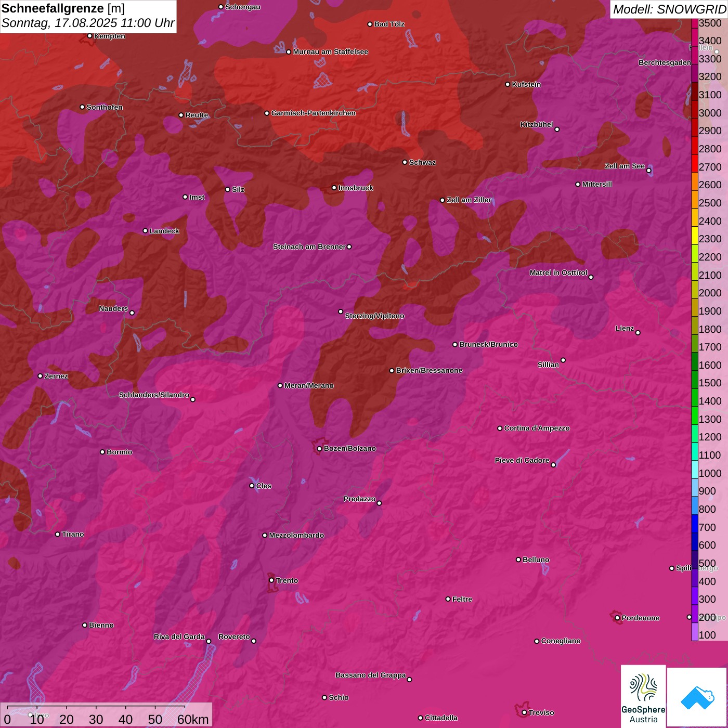Click the Nauders town marker
Image resolution: width=728 pixels, height=728 pixels.
point(132,313)
